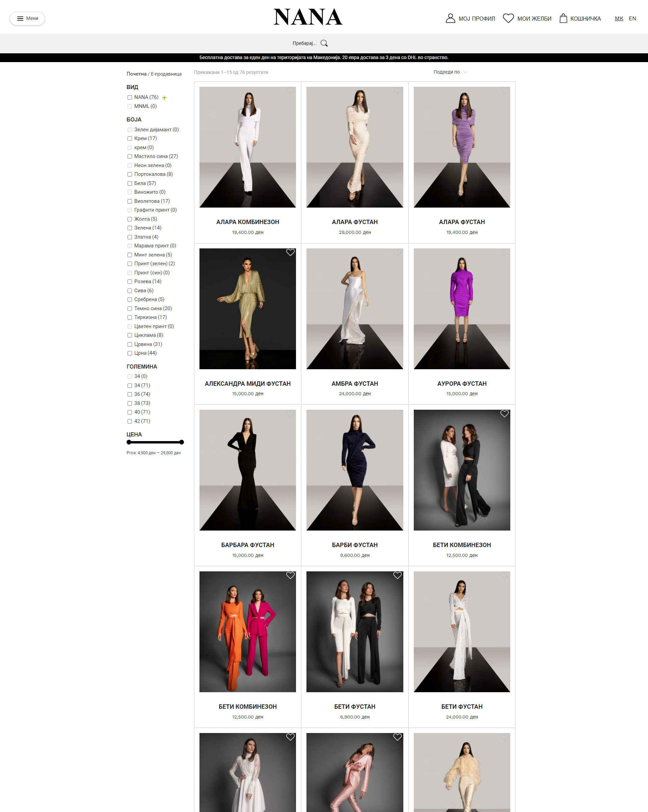This screenshot has width=648, height=812.
Task: Check the Виолетова (17) filter
Action: 130,201
